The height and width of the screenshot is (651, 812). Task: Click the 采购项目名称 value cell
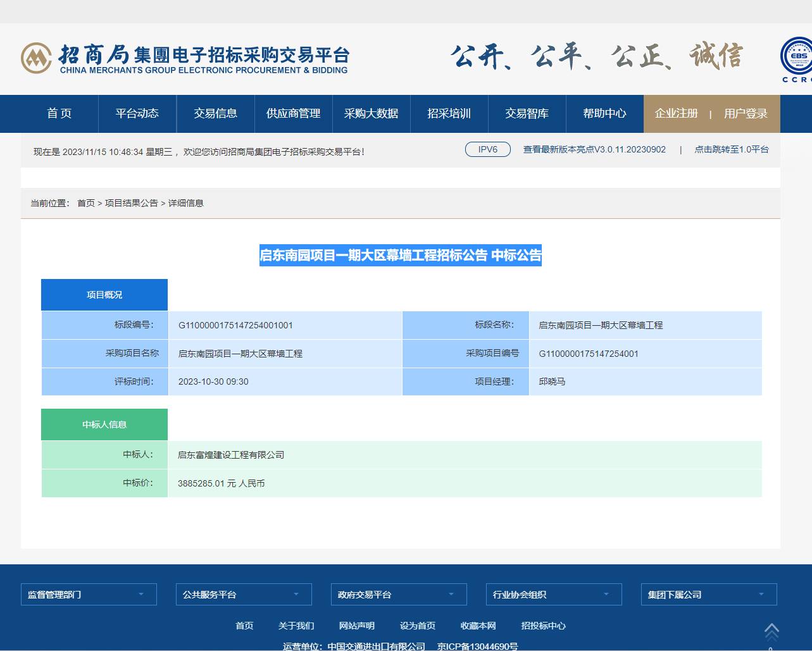pyautogui.click(x=285, y=354)
